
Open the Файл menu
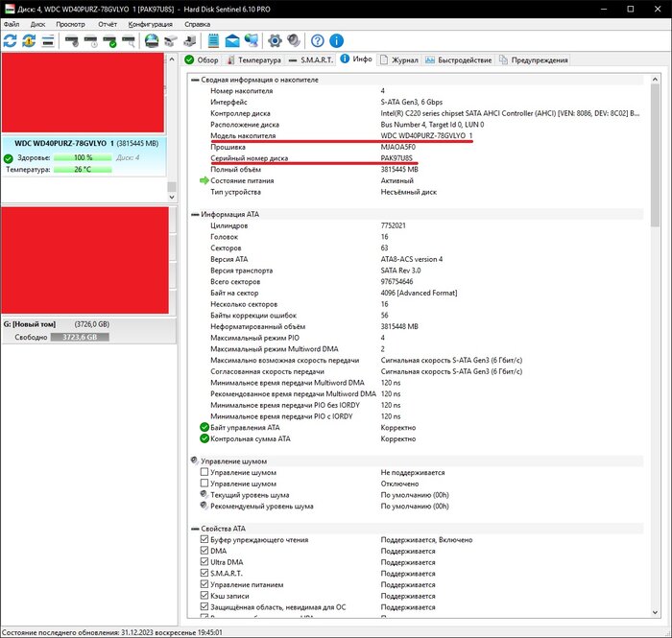[12, 24]
